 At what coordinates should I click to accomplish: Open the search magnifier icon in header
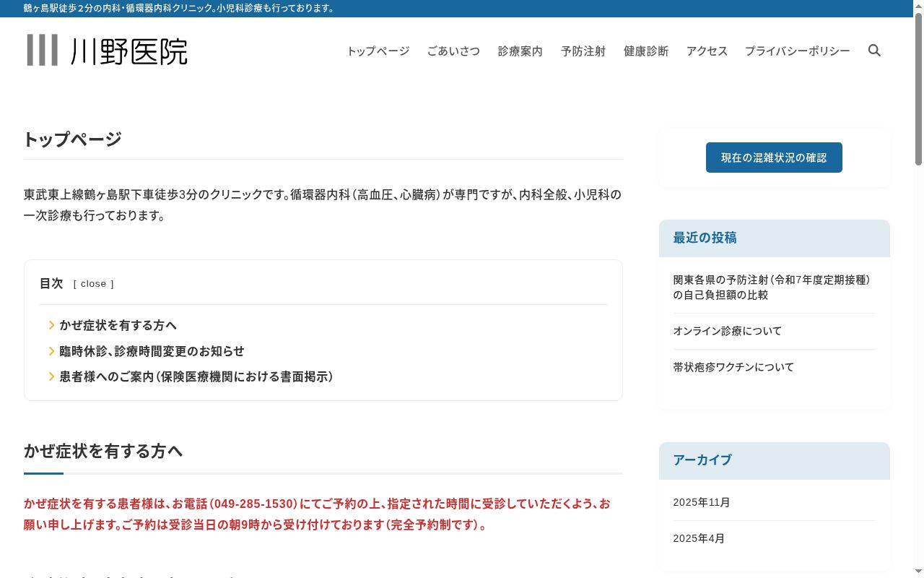[x=874, y=51]
